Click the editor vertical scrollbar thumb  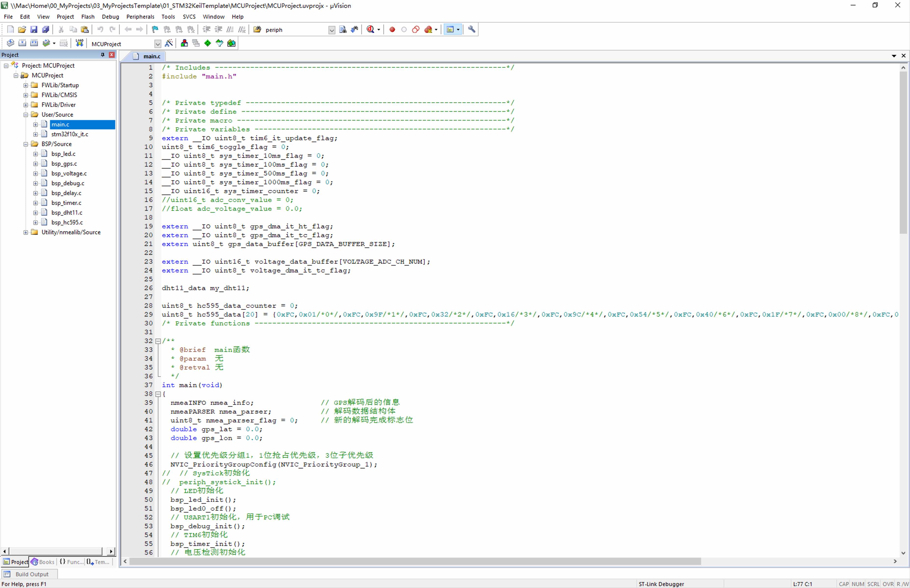tap(903, 152)
